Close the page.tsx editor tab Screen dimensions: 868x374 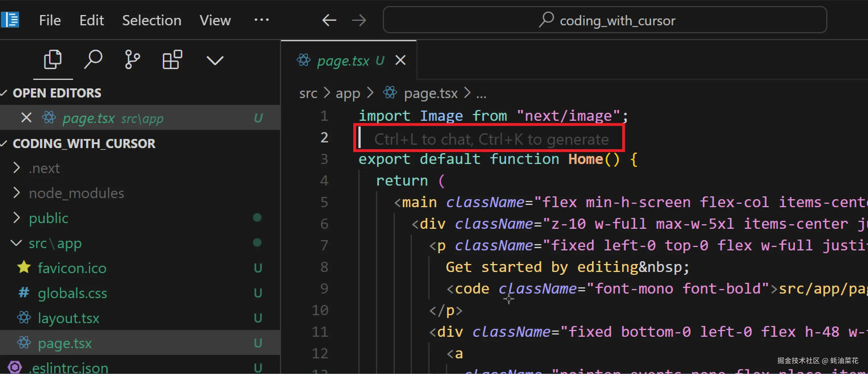click(x=400, y=60)
